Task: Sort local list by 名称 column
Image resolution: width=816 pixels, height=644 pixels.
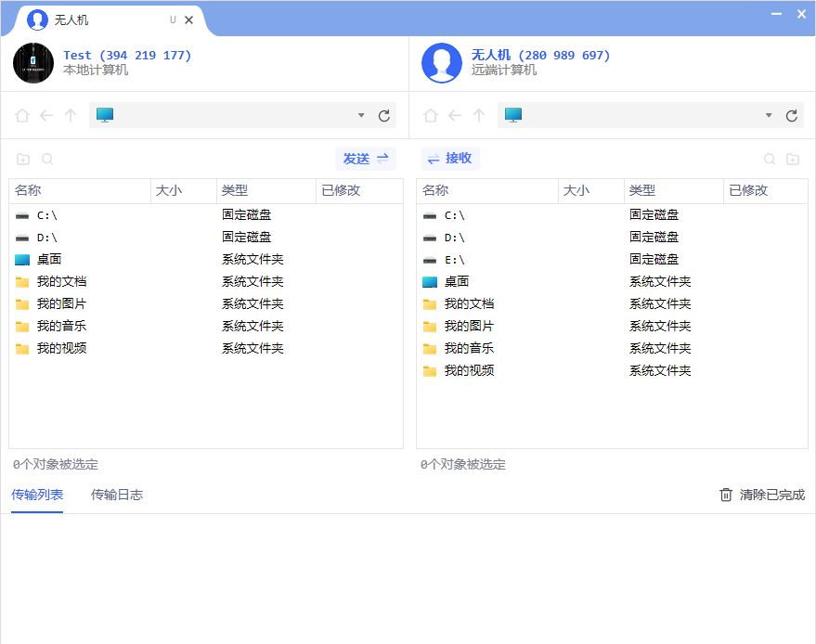Action: (x=80, y=190)
